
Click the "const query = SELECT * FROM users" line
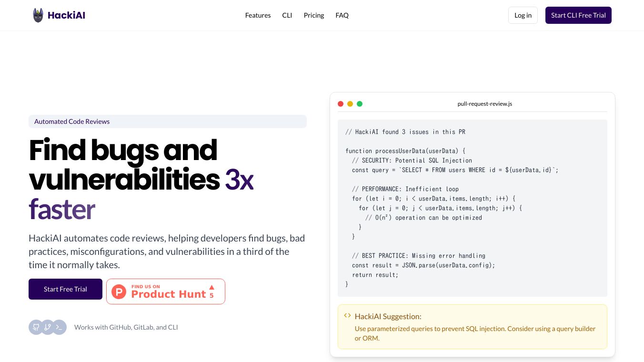point(455,170)
